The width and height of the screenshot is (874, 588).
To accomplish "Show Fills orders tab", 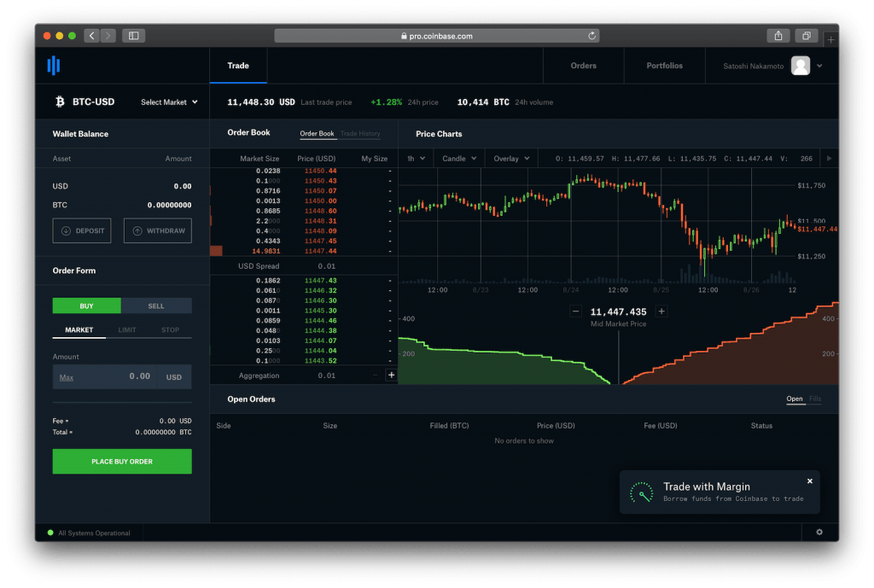I will [x=815, y=399].
